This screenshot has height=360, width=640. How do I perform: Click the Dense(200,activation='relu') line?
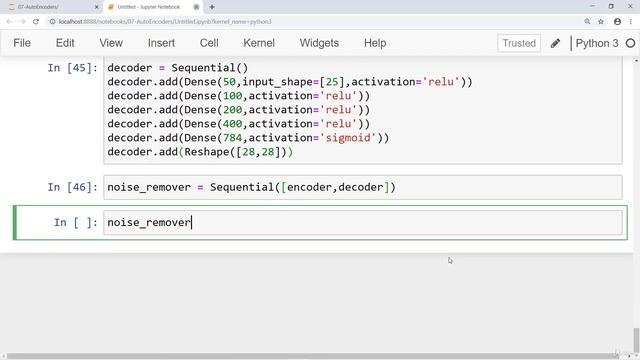click(x=239, y=110)
